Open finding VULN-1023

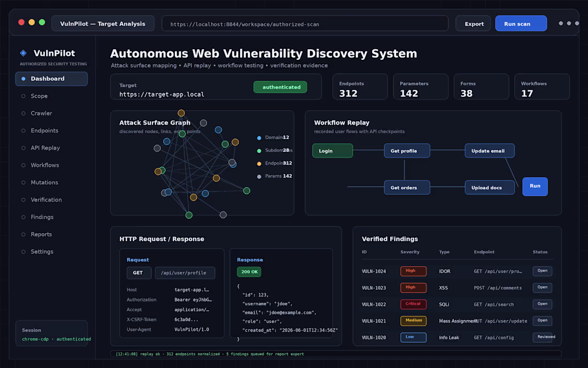pos(374,288)
